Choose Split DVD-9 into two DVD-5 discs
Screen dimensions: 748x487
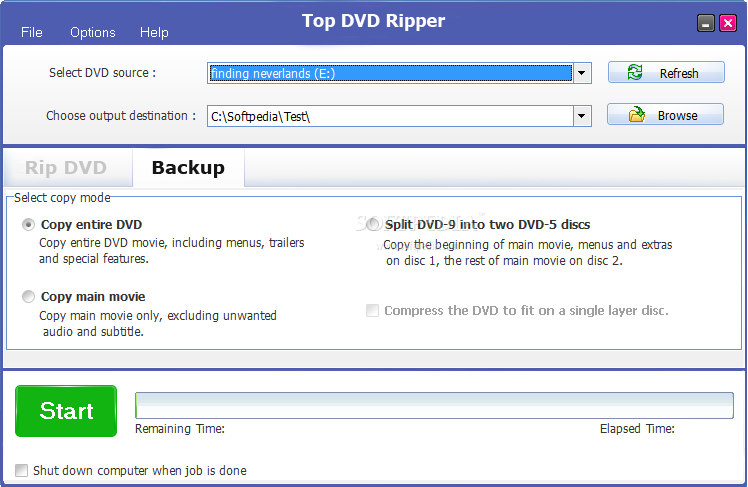[373, 224]
